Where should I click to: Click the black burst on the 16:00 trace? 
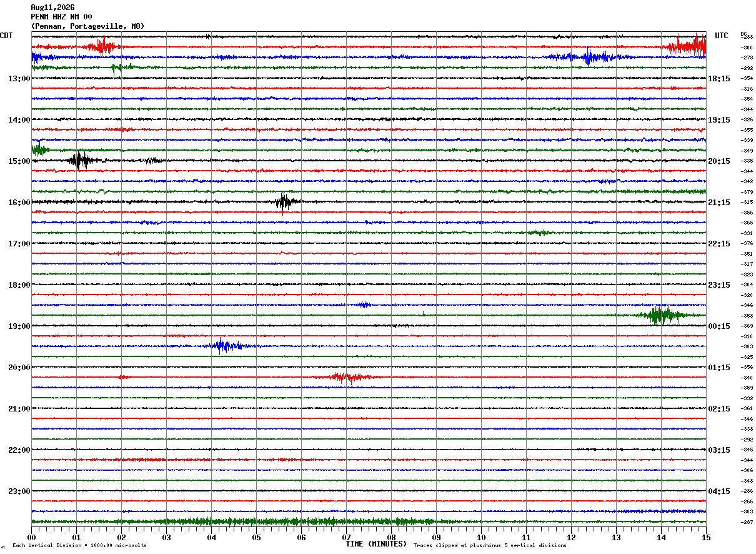point(284,201)
